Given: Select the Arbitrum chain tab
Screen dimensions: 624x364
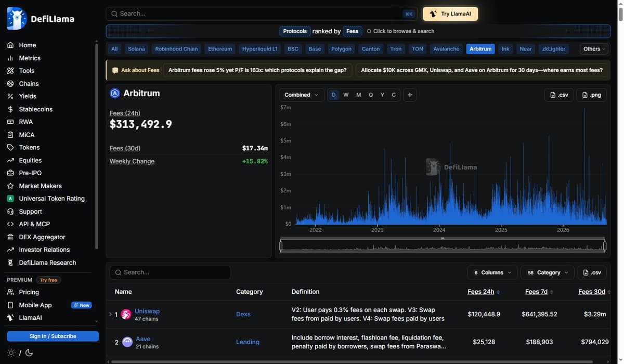Looking at the screenshot, I should tap(480, 49).
